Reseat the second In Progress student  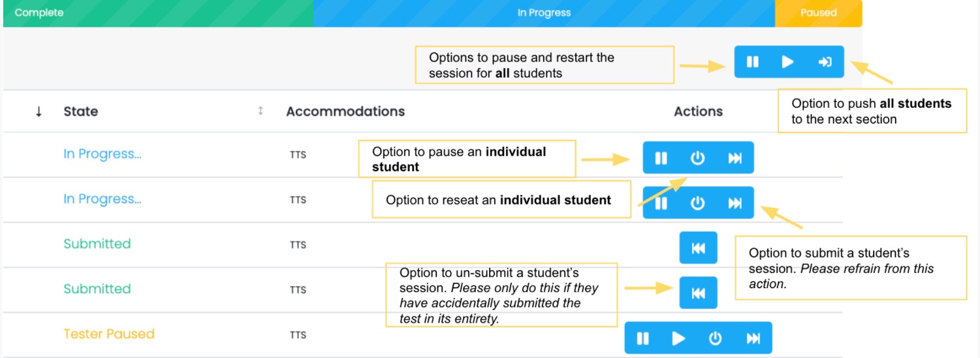pyautogui.click(x=698, y=203)
